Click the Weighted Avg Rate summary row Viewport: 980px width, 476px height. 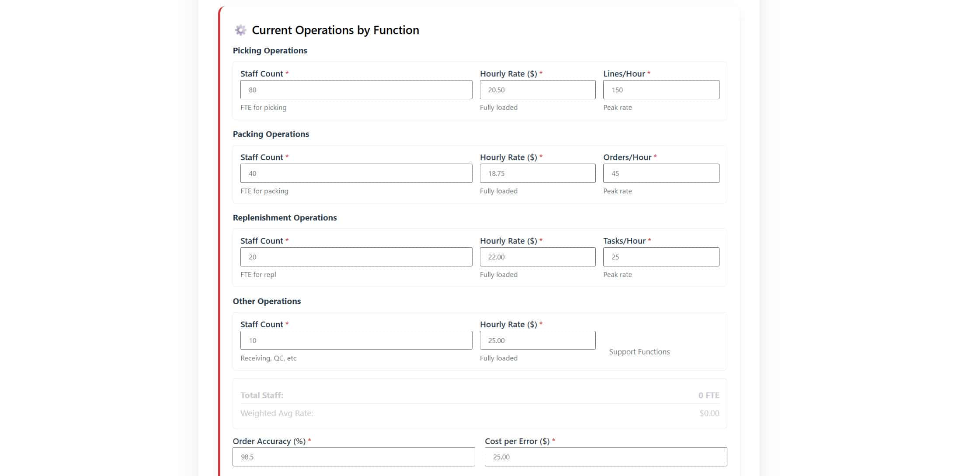pyautogui.click(x=480, y=413)
